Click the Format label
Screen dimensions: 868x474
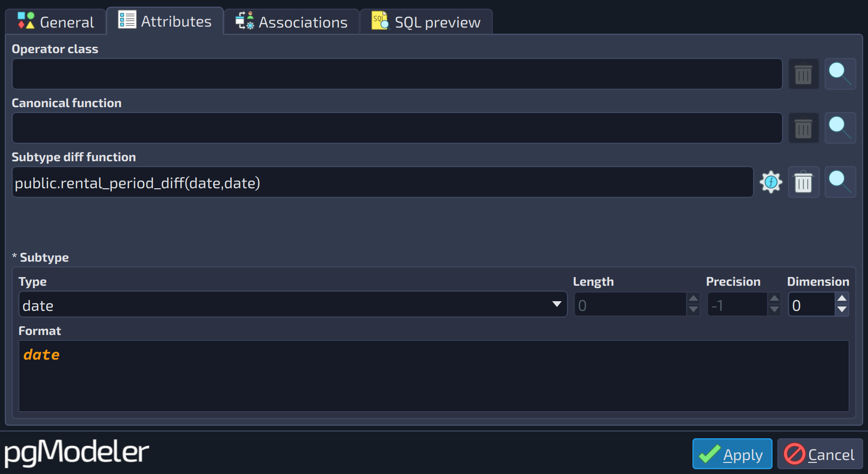(40, 331)
